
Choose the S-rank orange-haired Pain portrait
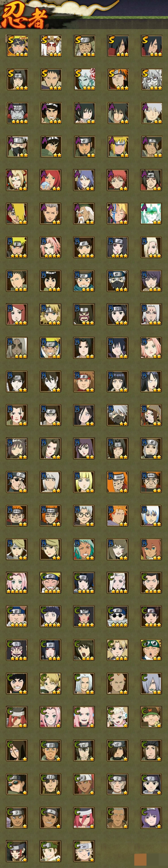pos(118,80)
